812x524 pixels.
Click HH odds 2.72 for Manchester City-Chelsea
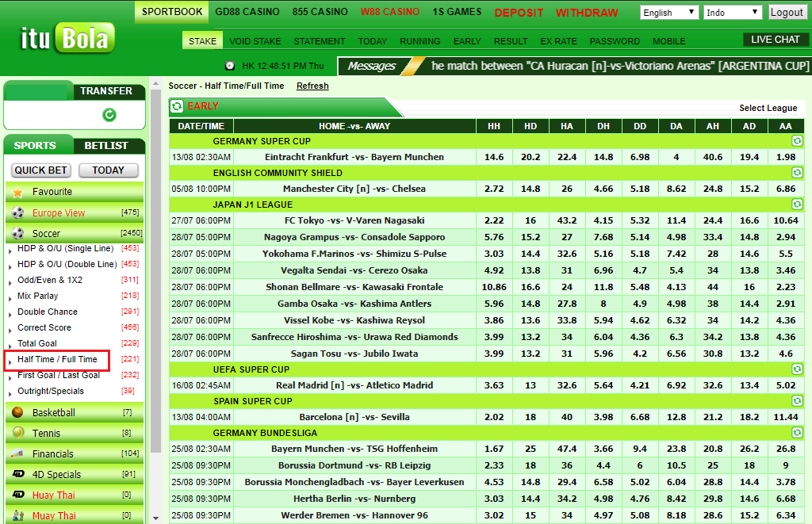(x=494, y=189)
